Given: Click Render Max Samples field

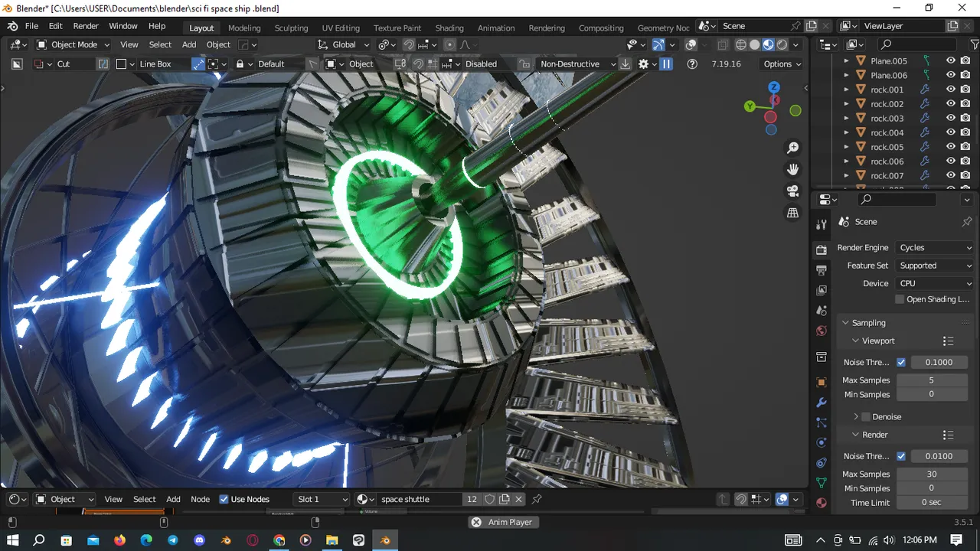Looking at the screenshot, I should tap(932, 474).
